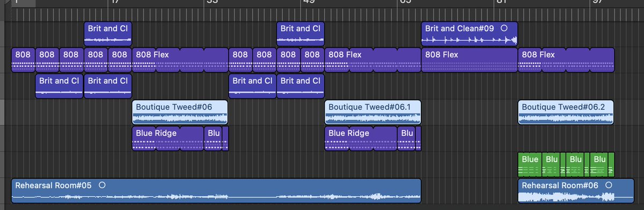Select the Rehearsal Room#05 audio region

pyautogui.click(x=216, y=191)
